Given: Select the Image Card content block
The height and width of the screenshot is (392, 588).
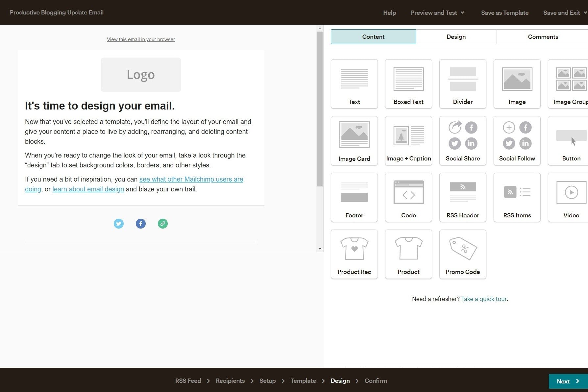Looking at the screenshot, I should click(x=354, y=141).
